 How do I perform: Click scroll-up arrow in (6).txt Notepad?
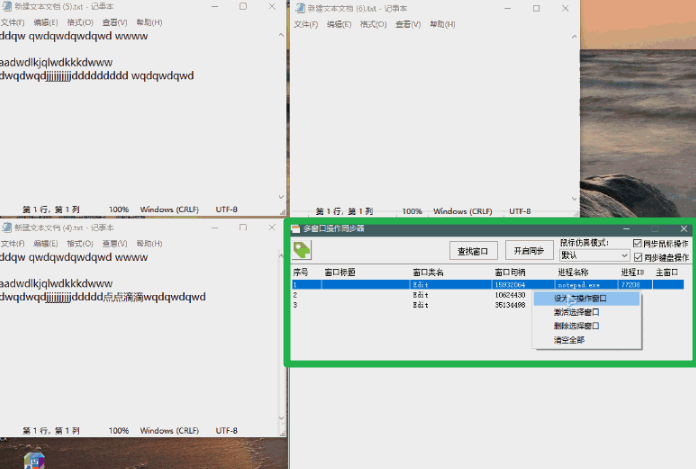[574, 37]
